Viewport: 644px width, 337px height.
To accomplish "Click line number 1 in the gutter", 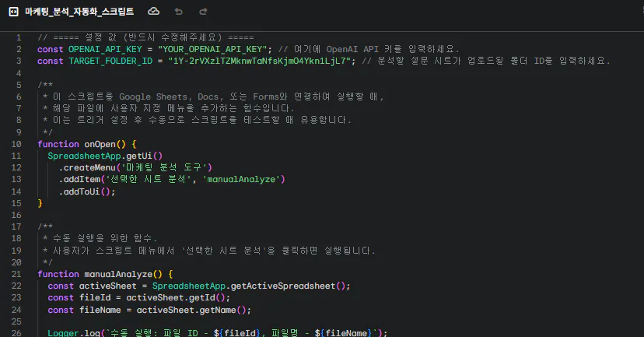I will click(x=19, y=38).
